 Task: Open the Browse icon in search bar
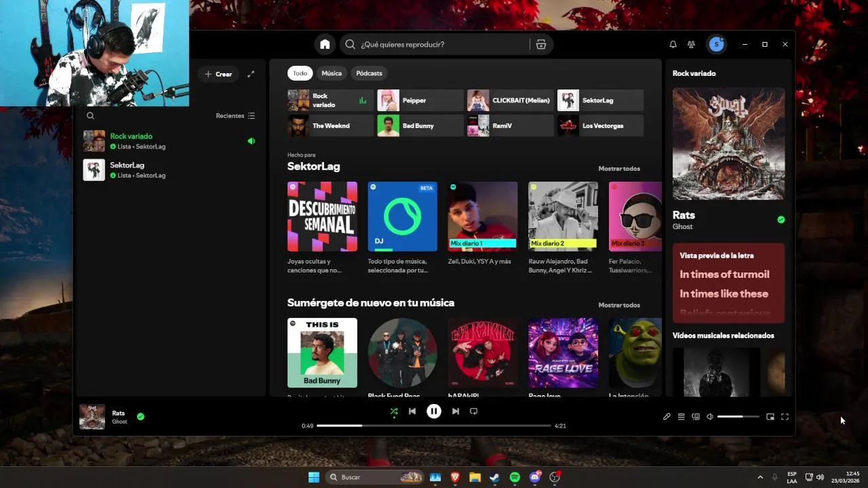540,44
